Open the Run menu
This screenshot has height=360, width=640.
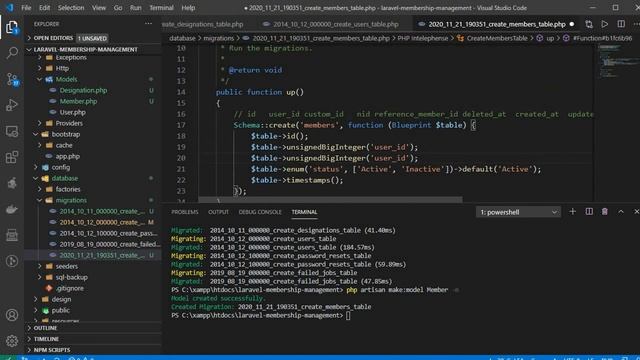point(136,8)
